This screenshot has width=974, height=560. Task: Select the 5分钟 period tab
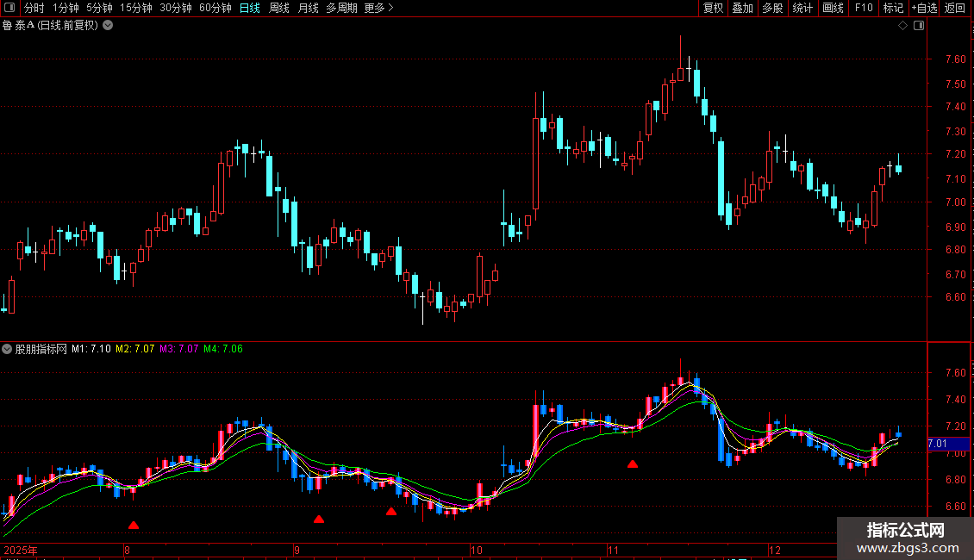point(99,8)
